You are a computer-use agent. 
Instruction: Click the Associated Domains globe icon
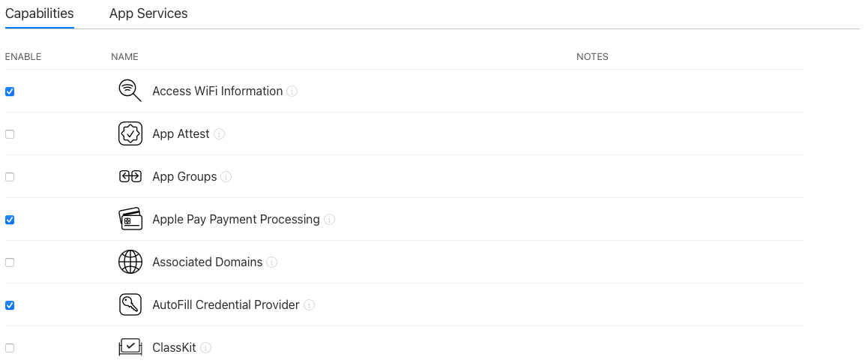tap(130, 262)
